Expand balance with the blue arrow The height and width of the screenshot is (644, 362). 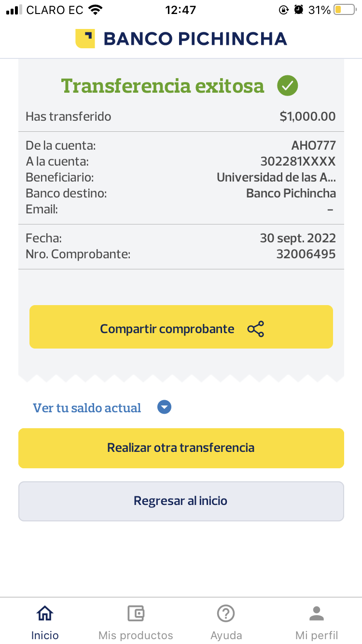coord(165,407)
